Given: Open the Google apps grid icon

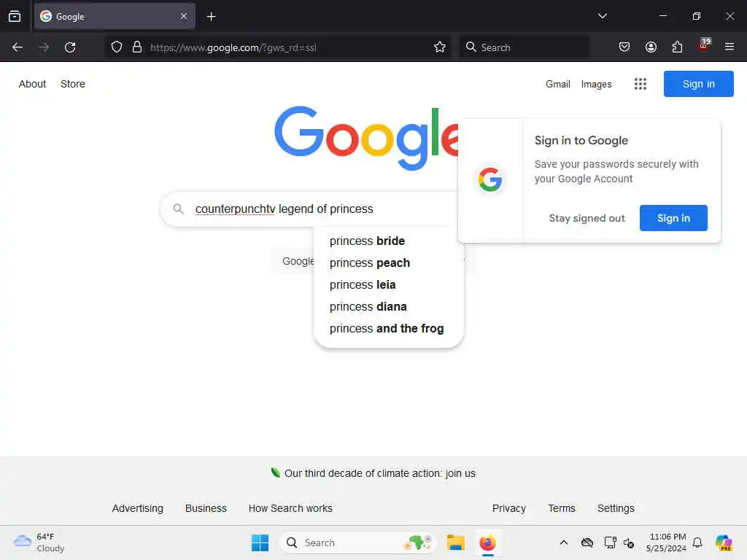Looking at the screenshot, I should (640, 85).
